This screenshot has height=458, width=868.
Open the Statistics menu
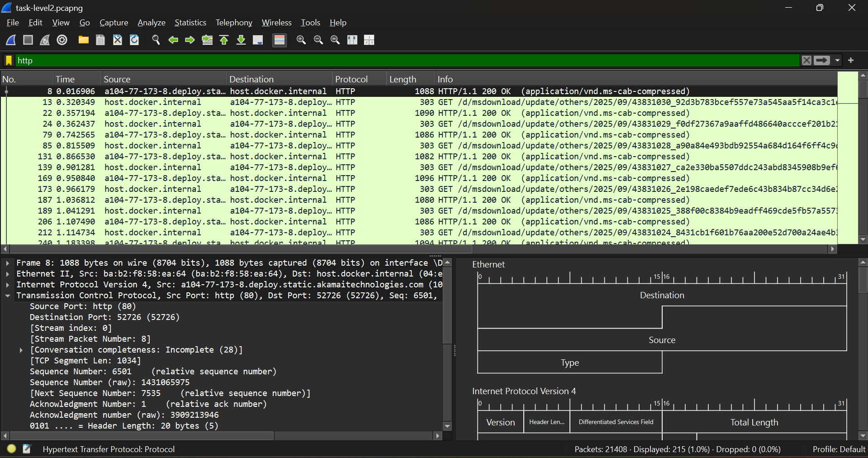[190, 23]
